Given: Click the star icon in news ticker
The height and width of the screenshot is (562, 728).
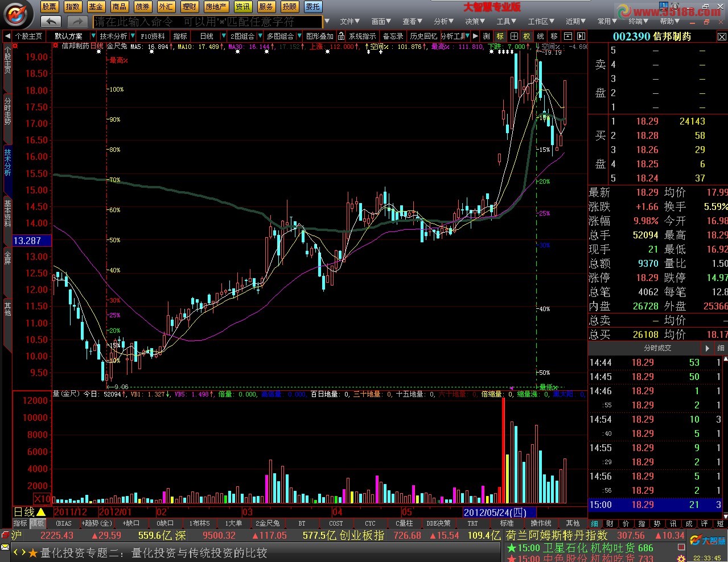Looking at the screenshot, I should point(32,553).
